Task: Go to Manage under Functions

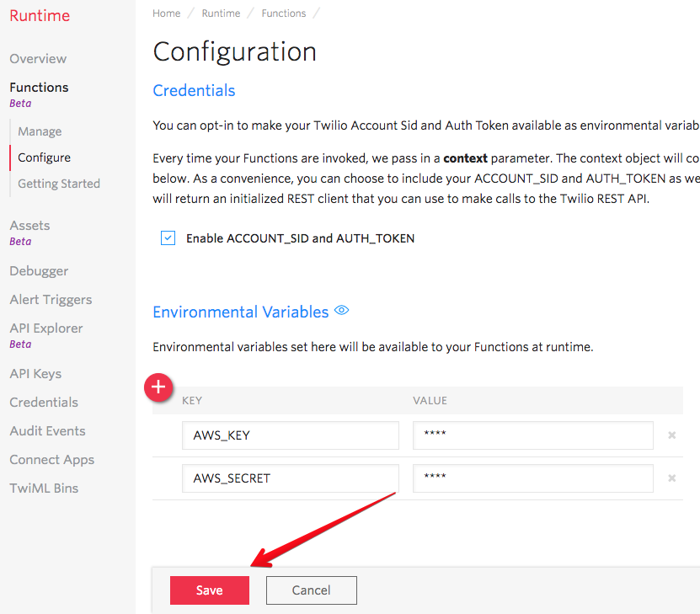Action: point(40,131)
